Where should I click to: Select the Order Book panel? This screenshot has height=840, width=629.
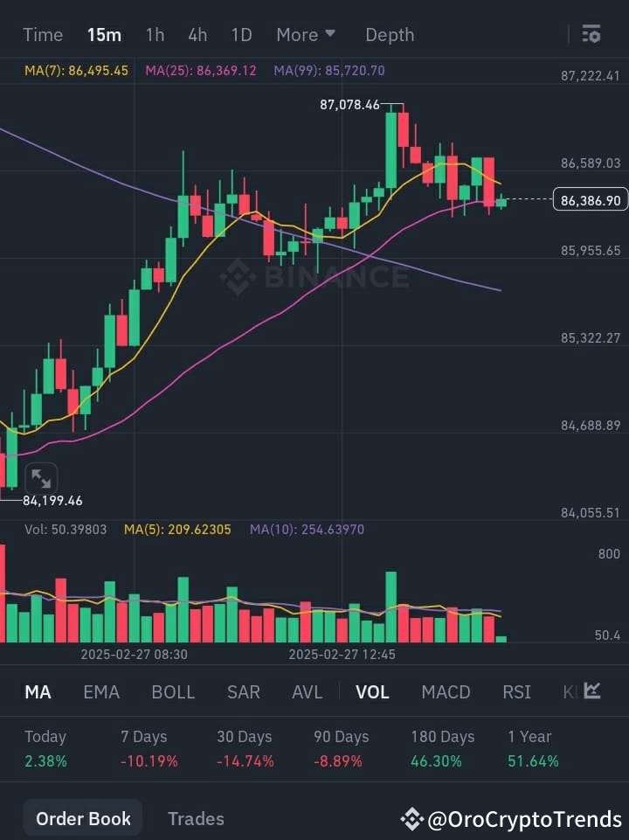point(82,818)
